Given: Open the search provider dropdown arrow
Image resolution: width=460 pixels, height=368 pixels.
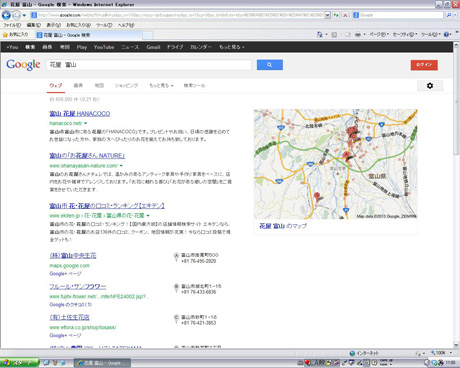Looking at the screenshot, I should pos(455,15).
